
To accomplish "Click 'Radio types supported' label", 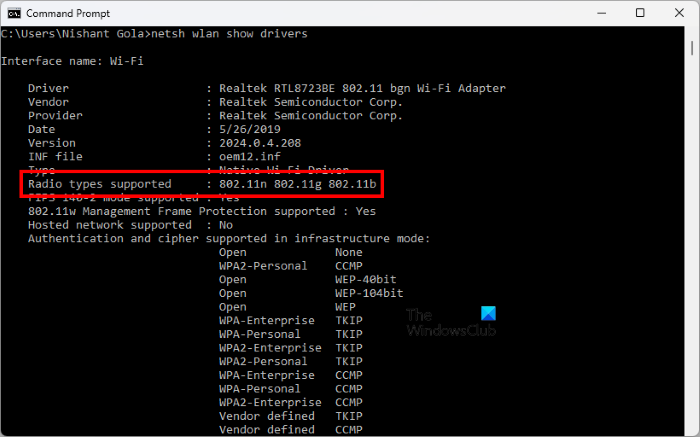I will point(100,184).
